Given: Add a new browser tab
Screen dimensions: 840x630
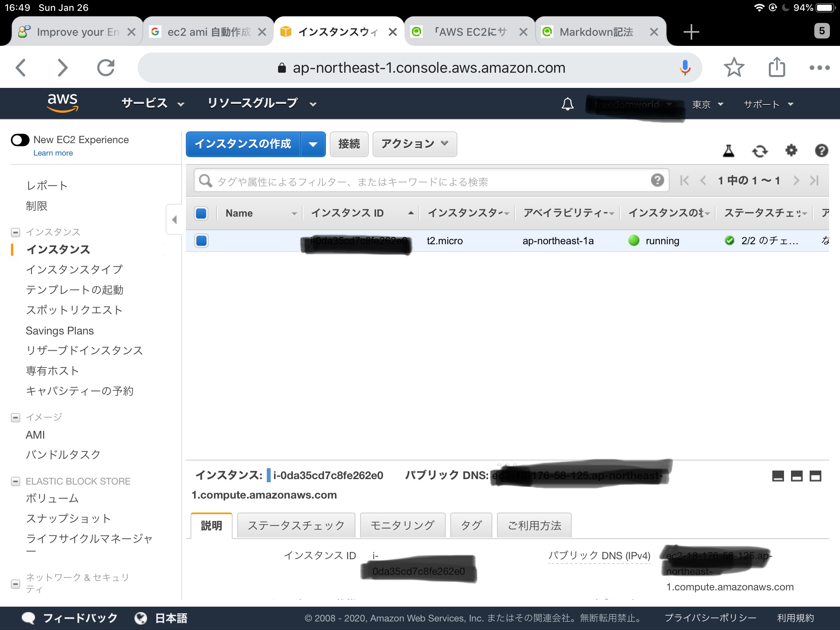Looking at the screenshot, I should [x=691, y=32].
